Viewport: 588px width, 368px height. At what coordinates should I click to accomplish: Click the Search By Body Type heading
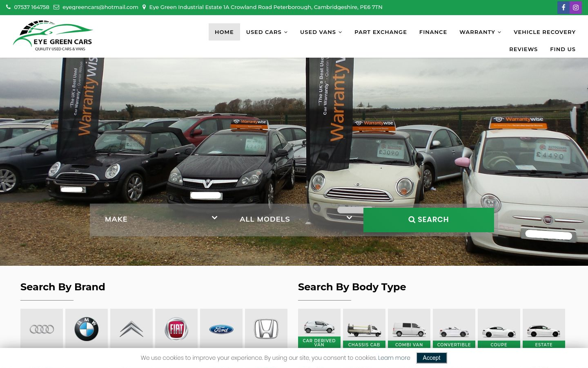point(352,287)
